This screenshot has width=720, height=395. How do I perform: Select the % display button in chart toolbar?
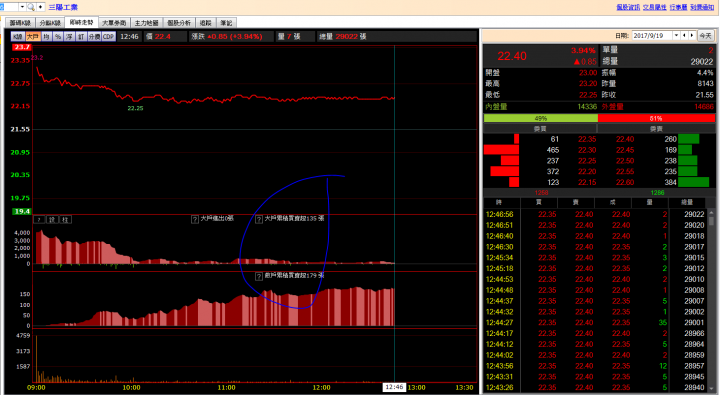58,37
